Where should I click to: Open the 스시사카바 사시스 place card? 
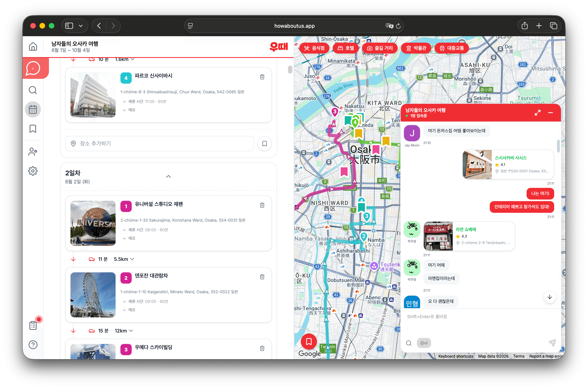(508, 165)
